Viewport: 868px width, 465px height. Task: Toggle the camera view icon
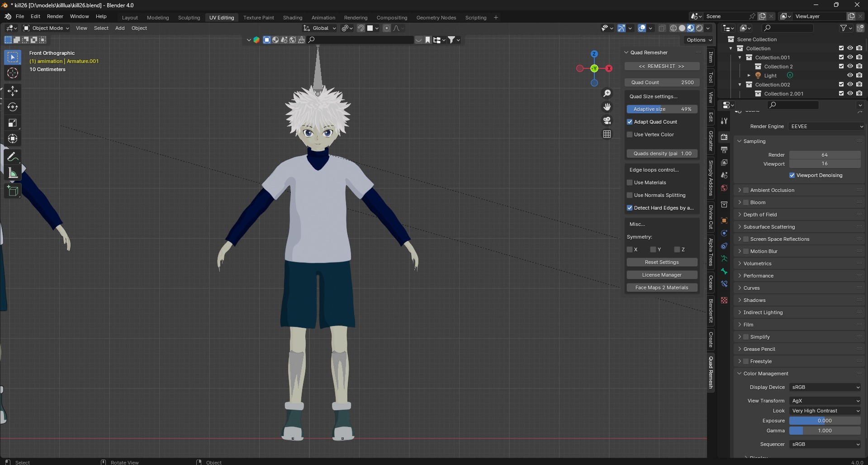click(607, 120)
